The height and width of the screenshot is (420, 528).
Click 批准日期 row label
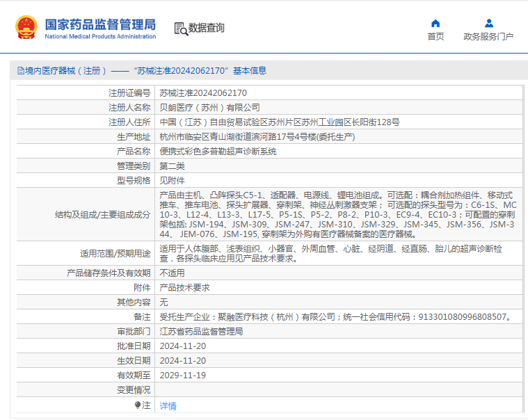tap(134, 346)
